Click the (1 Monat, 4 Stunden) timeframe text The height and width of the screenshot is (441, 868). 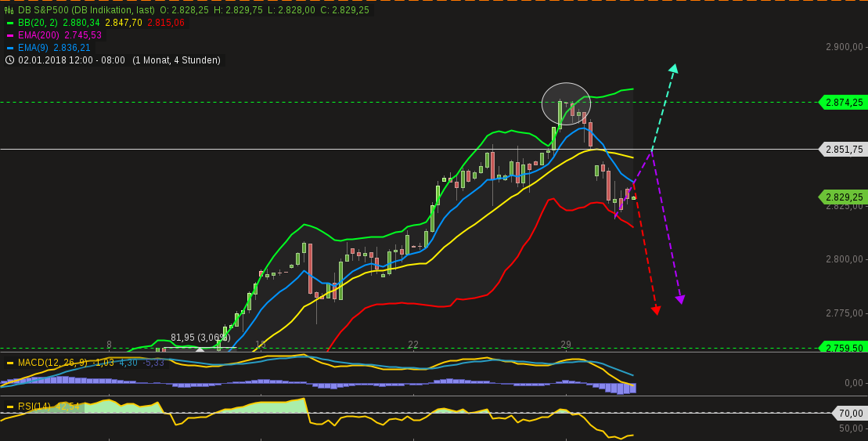click(x=176, y=60)
